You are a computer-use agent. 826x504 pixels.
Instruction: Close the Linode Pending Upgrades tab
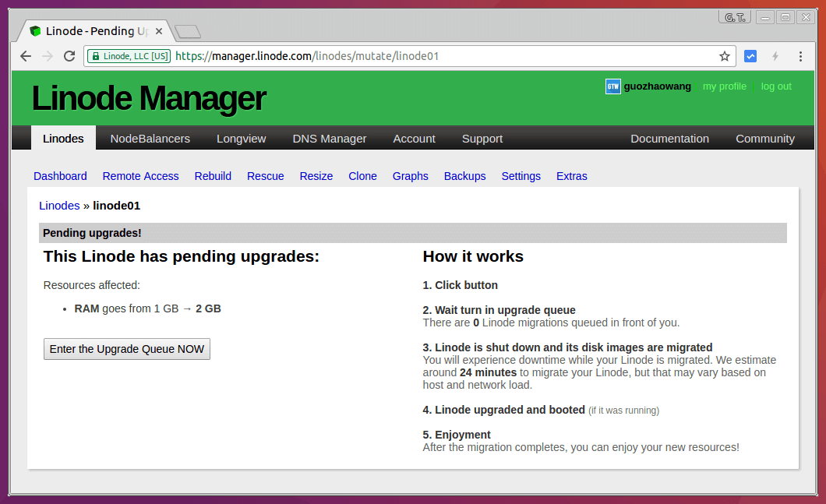159,31
